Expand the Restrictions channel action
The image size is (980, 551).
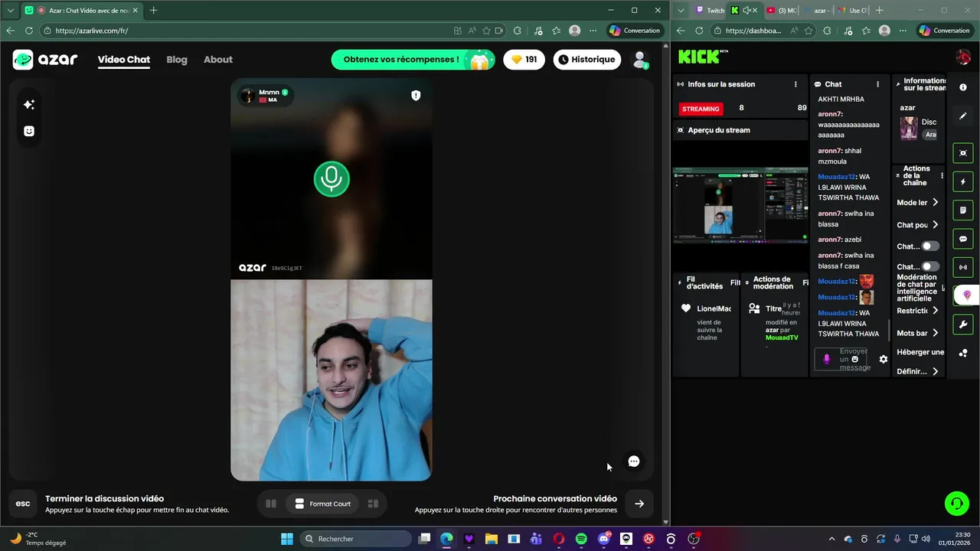(918, 311)
